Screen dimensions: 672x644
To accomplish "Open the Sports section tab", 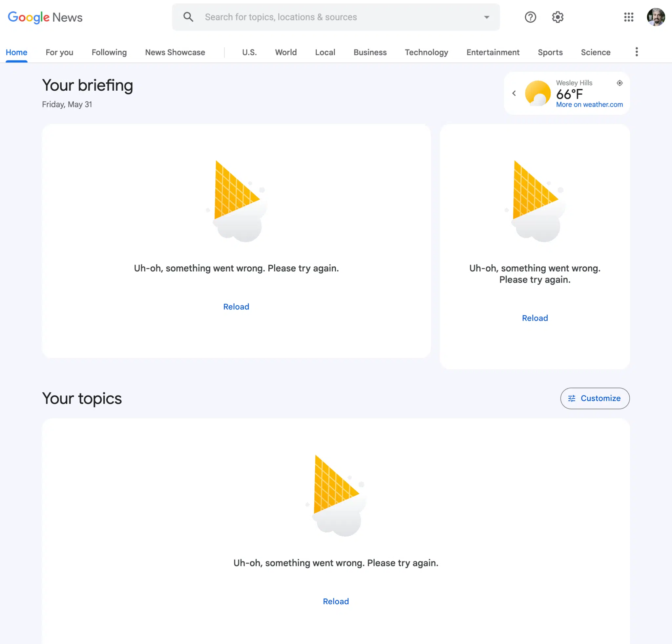I will pyautogui.click(x=550, y=53).
